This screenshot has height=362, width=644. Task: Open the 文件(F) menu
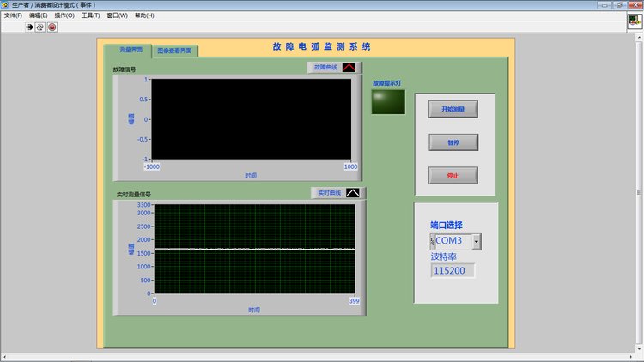[x=13, y=15]
